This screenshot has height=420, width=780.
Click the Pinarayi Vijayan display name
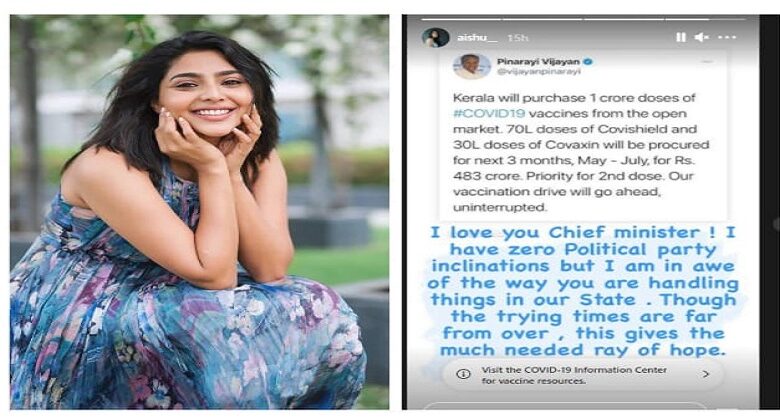(538, 62)
